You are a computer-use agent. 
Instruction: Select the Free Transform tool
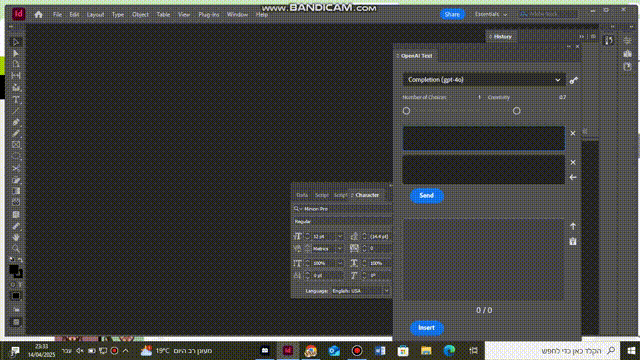point(16,180)
